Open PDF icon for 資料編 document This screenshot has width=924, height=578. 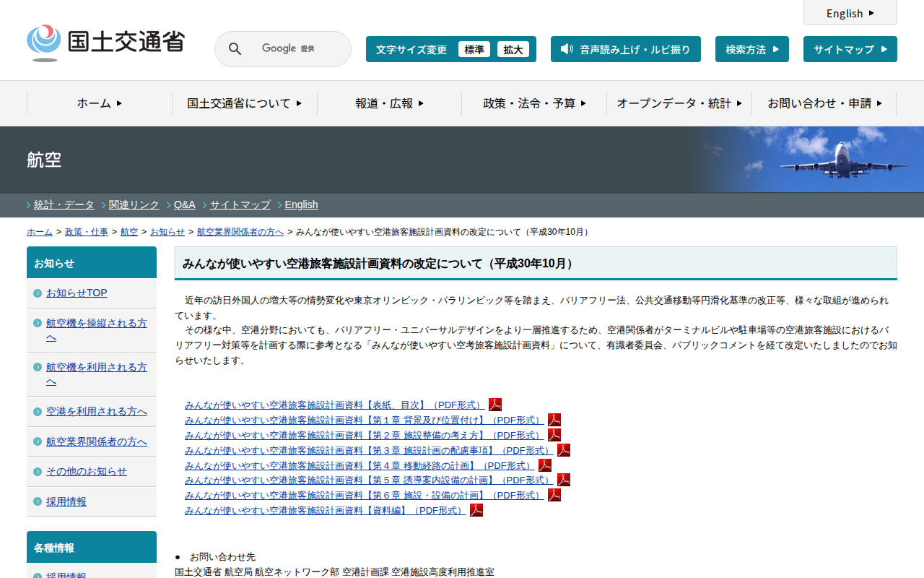tap(476, 510)
